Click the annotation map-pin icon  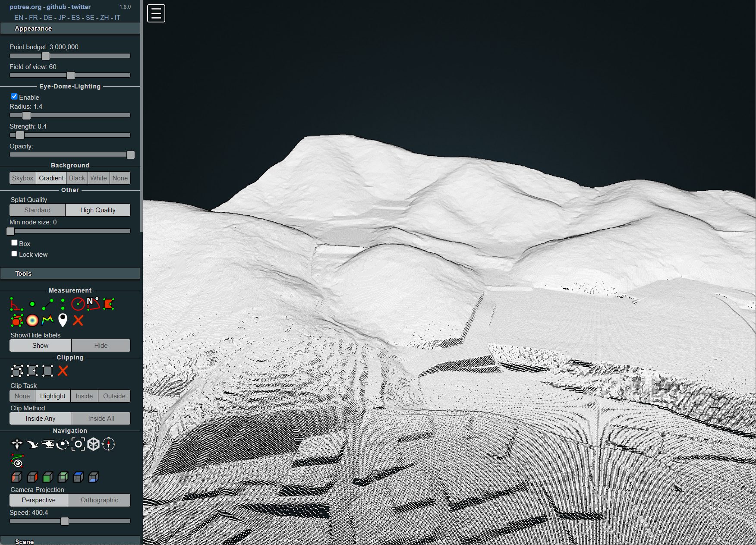(x=63, y=320)
